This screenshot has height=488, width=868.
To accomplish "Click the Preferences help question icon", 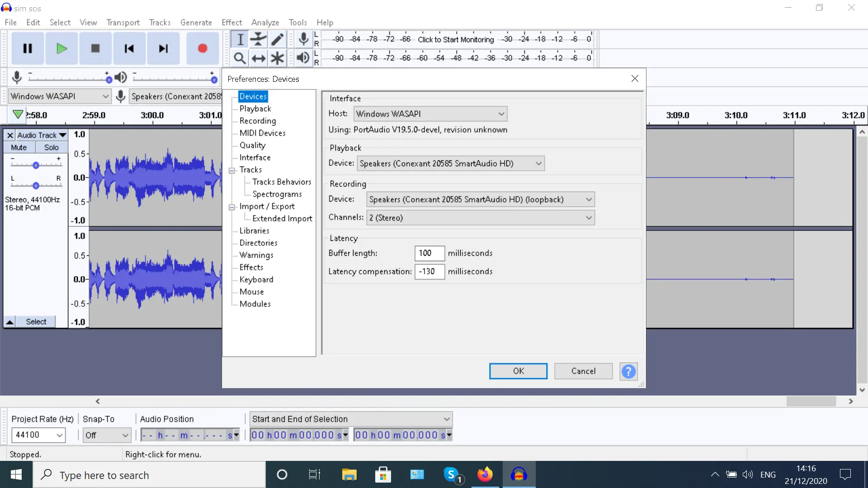I will pos(628,371).
